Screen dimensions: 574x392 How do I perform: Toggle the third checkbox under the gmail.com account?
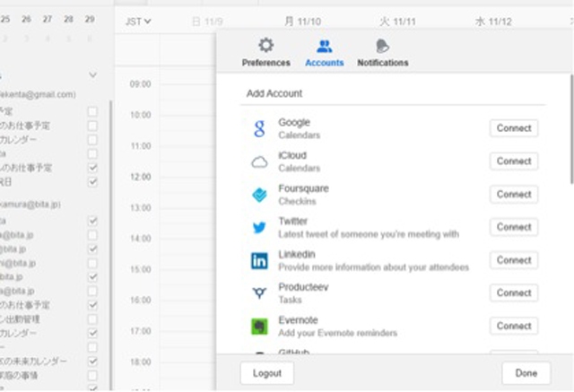(93, 139)
